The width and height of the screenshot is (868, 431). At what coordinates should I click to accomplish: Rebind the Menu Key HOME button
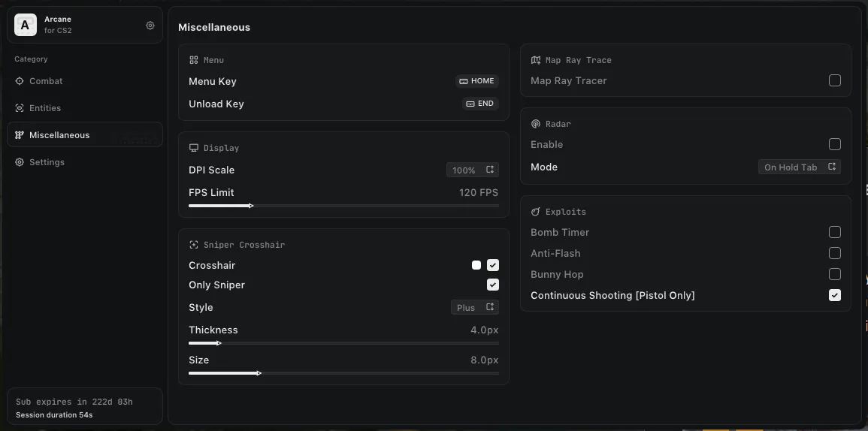[x=477, y=81]
